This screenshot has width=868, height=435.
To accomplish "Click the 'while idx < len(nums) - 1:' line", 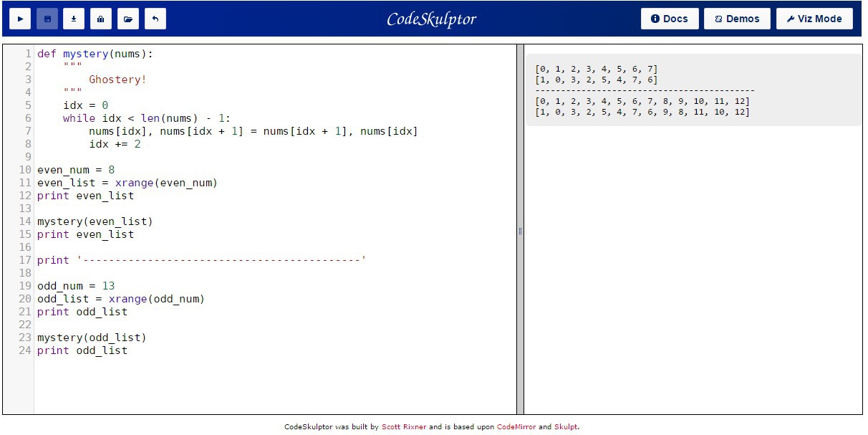I will tap(147, 118).
